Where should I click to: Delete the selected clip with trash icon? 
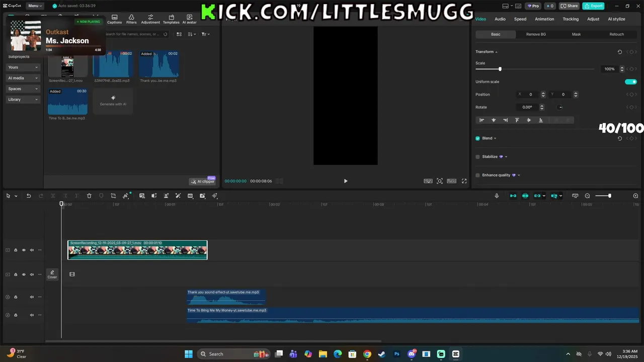89,196
